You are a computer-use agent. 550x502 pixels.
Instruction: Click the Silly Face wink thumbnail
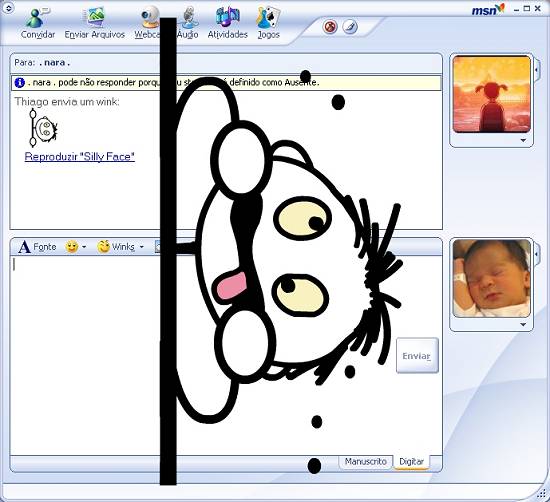[x=43, y=128]
